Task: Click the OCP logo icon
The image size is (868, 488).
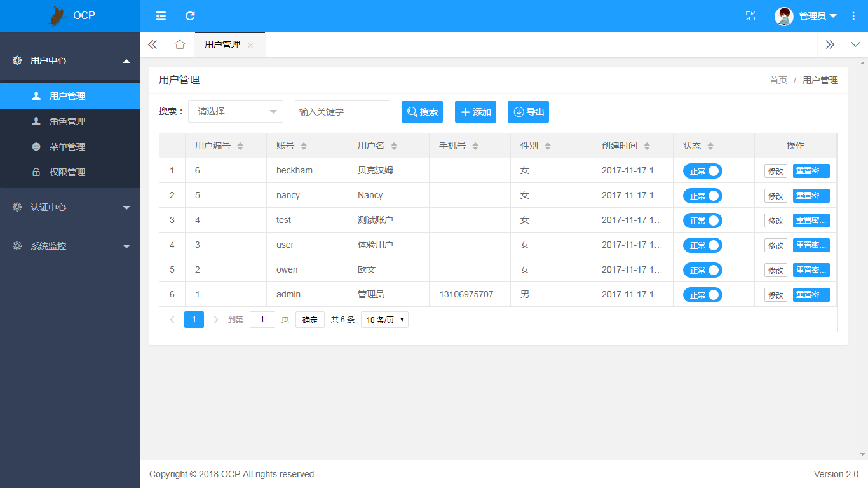Action: coord(57,16)
